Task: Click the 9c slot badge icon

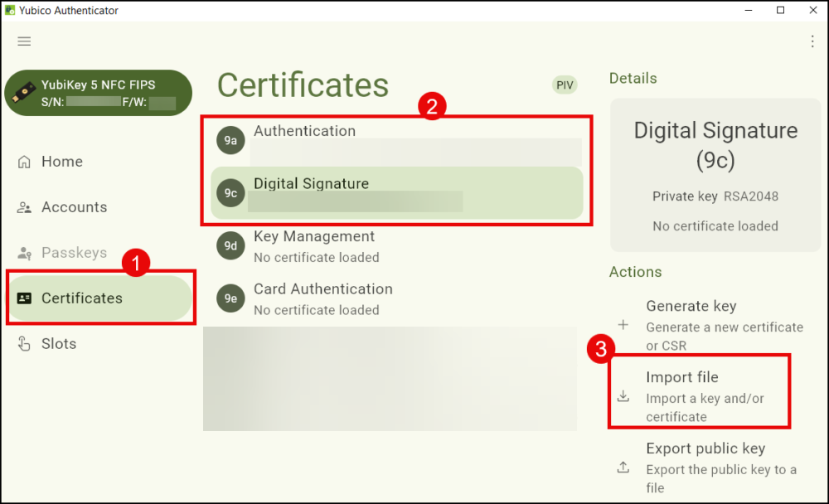Action: (x=231, y=193)
